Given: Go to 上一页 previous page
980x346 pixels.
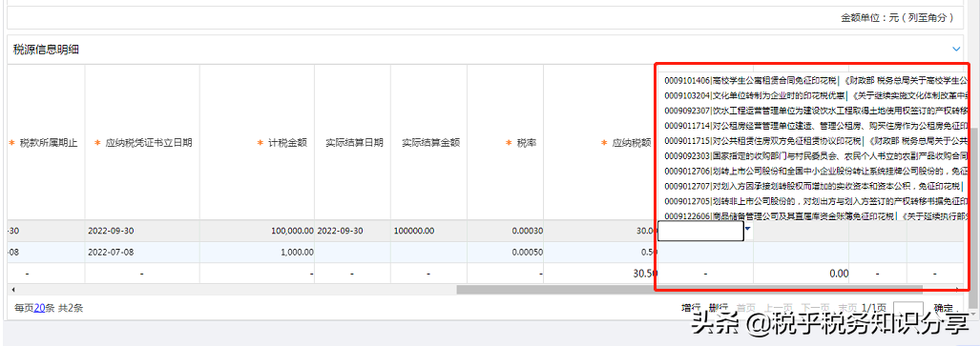Looking at the screenshot, I should click(x=779, y=308).
